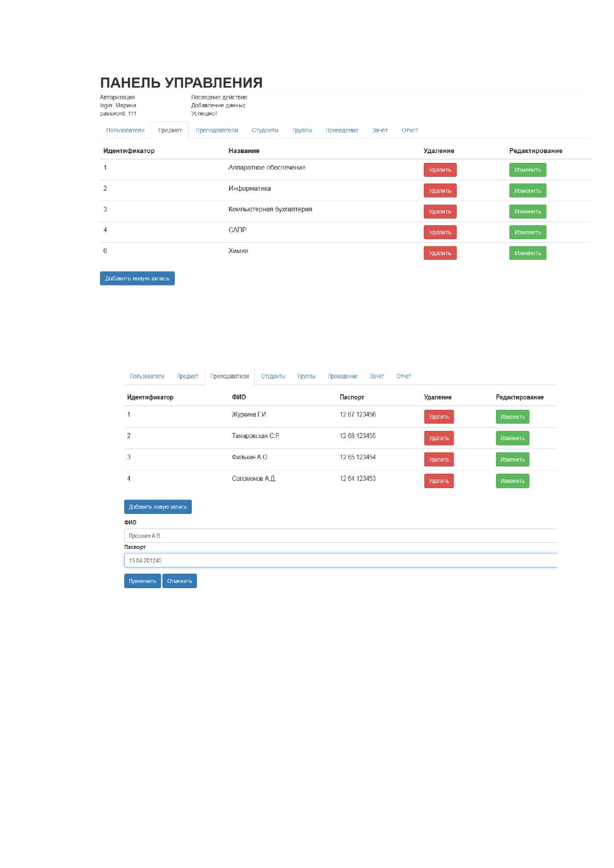Viewport: 614px width, 868px height.
Task: Open Группы tab in lower tab bar
Action: (306, 376)
